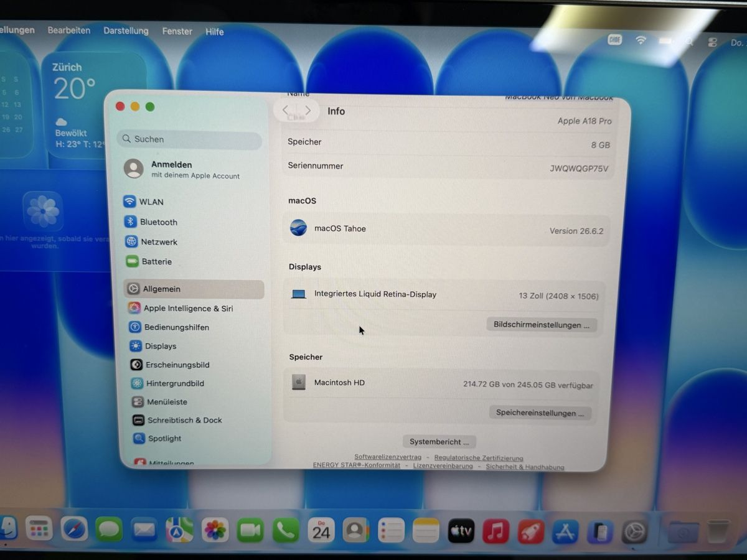The height and width of the screenshot is (560, 747).
Task: Open the Softwarelizenzvertrag link
Action: pos(388,457)
